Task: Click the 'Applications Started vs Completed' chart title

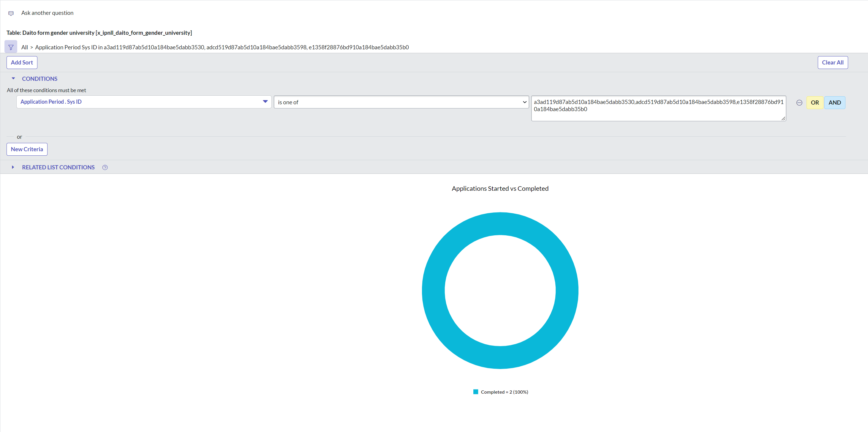Action: pyautogui.click(x=500, y=188)
